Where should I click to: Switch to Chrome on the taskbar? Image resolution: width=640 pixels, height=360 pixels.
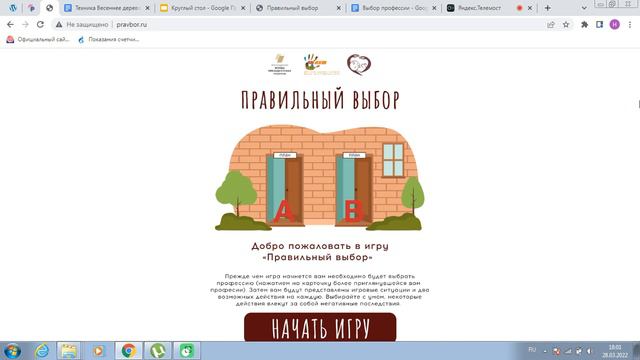pos(129,351)
